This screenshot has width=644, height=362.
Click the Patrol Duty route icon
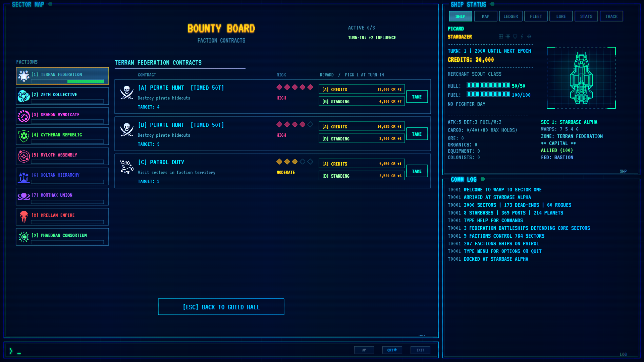click(x=127, y=167)
